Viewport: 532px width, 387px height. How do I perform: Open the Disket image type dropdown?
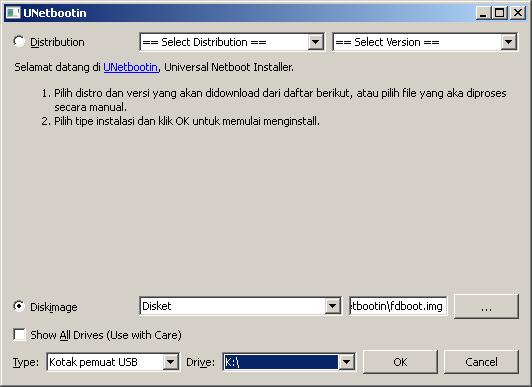(240, 306)
